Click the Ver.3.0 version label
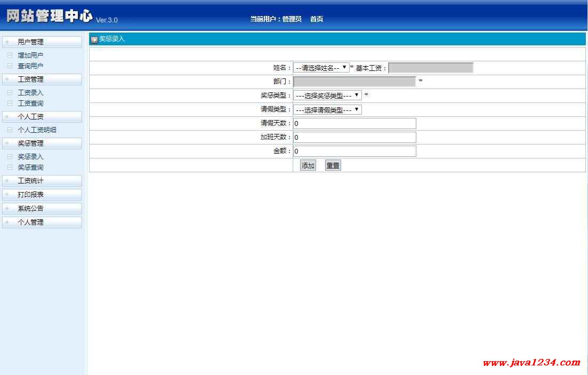588x375 pixels. (107, 20)
